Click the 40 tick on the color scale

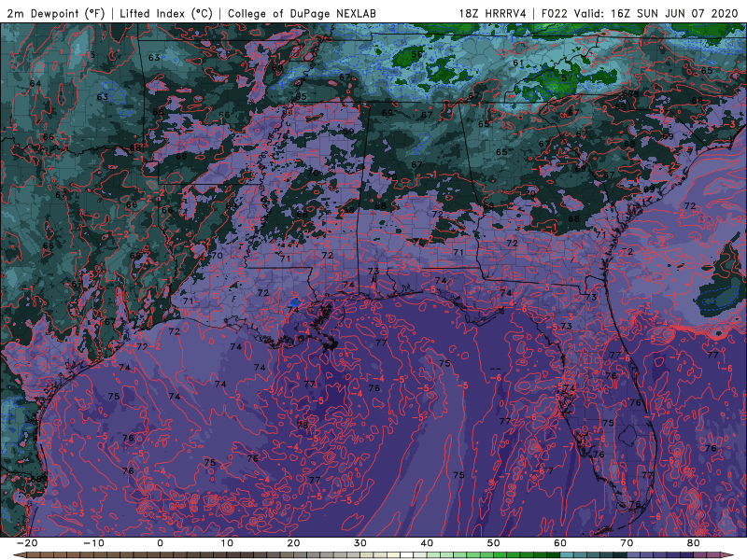[427, 543]
